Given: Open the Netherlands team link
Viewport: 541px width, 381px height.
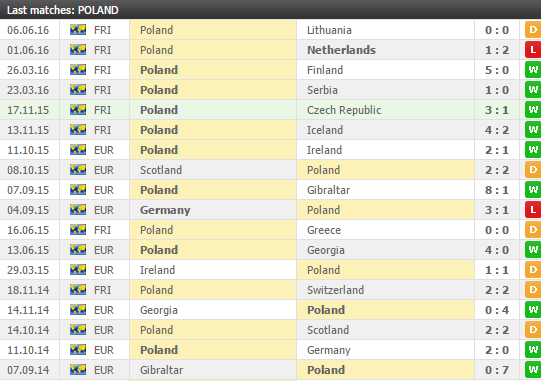Looking at the screenshot, I should pyautogui.click(x=341, y=50).
